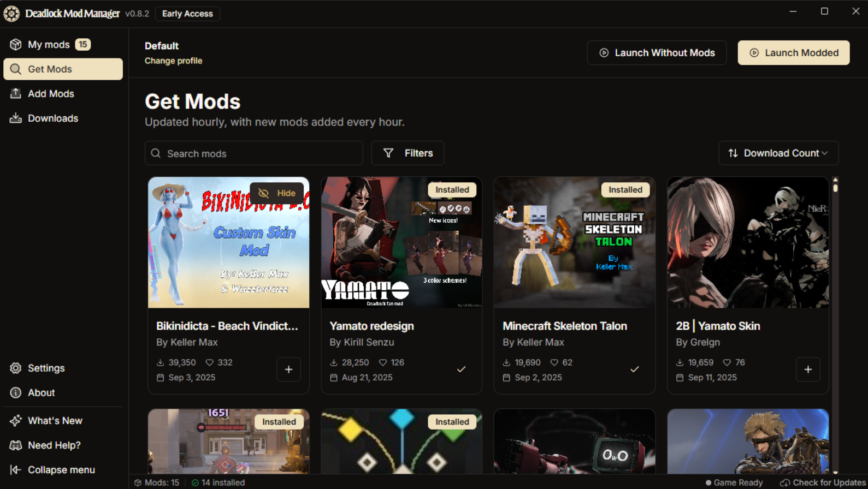
Task: Collapse the sidebar menu
Action: pos(63,469)
